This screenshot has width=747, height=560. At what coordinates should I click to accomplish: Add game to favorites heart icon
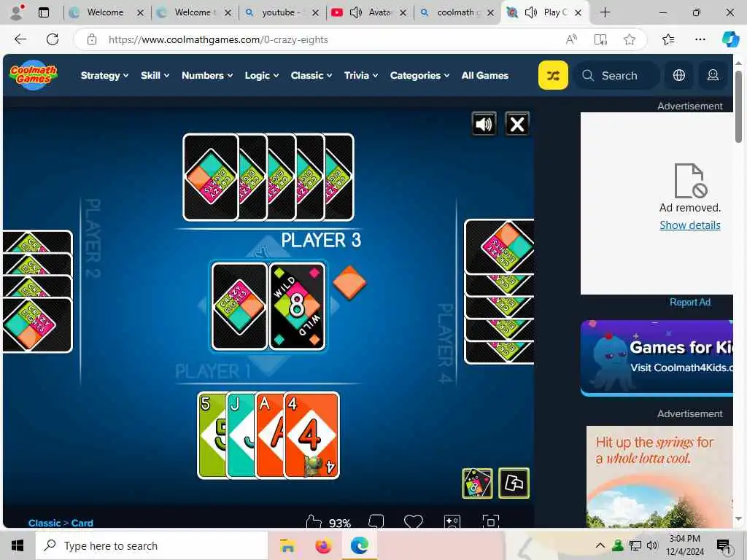[x=413, y=521]
